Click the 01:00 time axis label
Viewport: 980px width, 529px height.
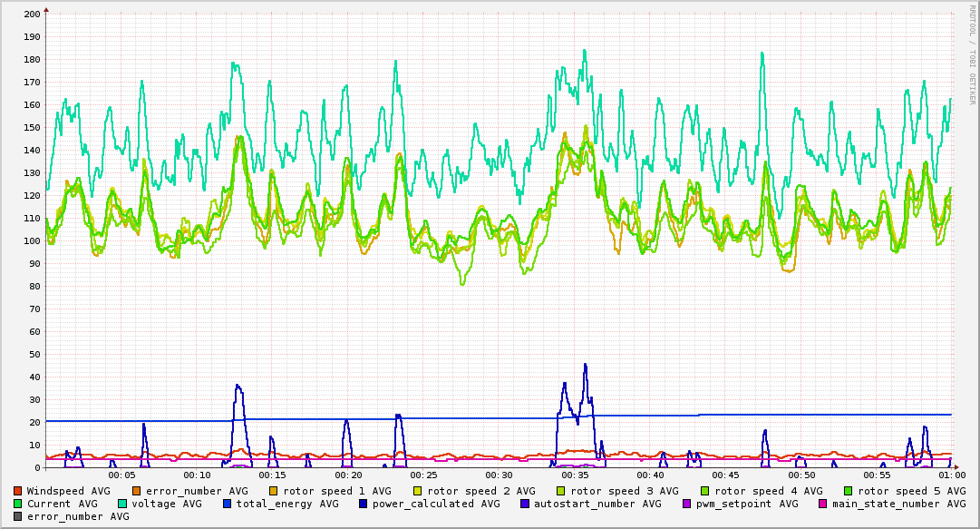tap(953, 475)
